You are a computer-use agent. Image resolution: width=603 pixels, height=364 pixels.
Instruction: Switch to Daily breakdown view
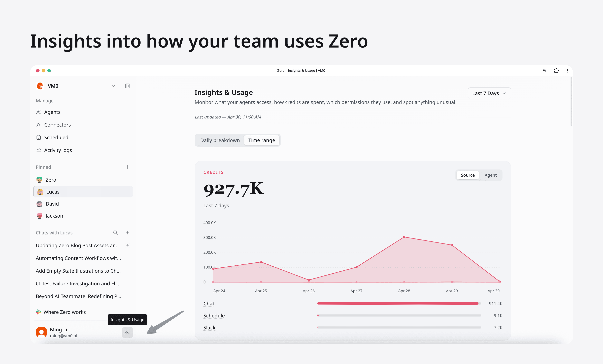tap(220, 140)
